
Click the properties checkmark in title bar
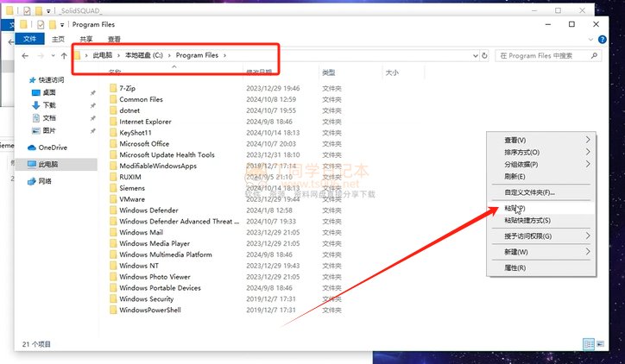click(41, 25)
